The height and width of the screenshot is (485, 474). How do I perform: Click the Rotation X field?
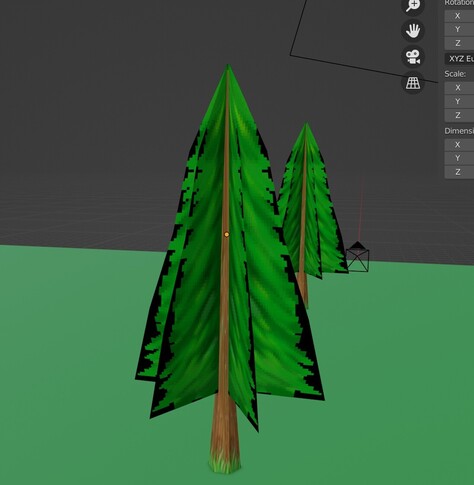point(459,16)
